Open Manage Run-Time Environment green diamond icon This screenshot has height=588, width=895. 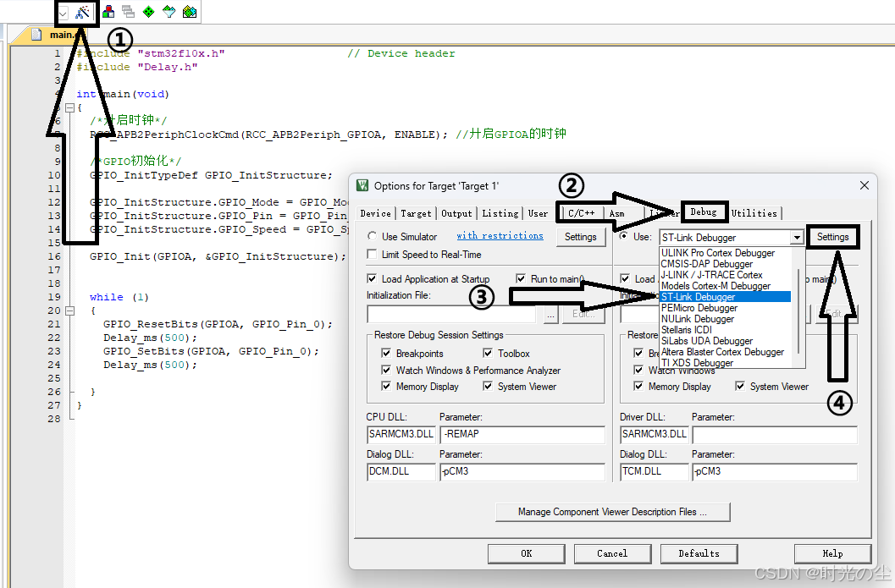point(148,11)
